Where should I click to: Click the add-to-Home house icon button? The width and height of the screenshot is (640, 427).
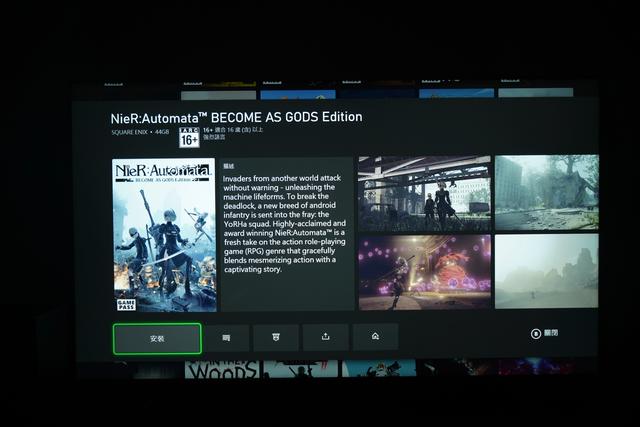tap(376, 336)
